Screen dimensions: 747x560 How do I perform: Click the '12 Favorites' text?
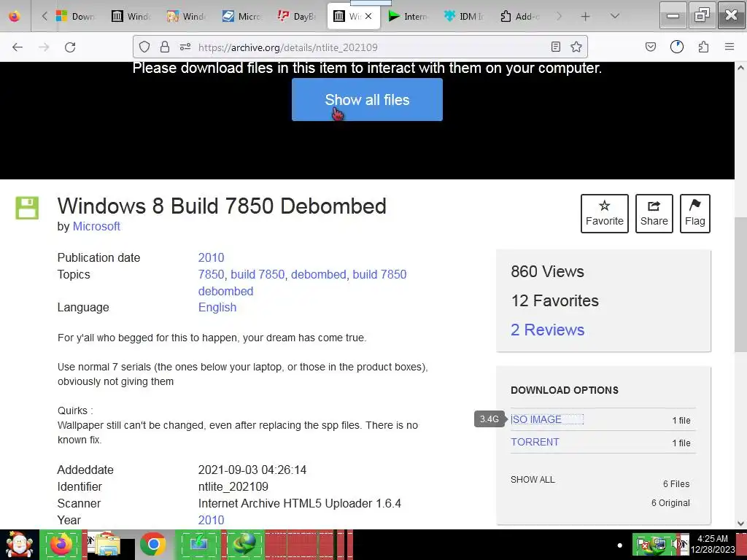point(554,300)
